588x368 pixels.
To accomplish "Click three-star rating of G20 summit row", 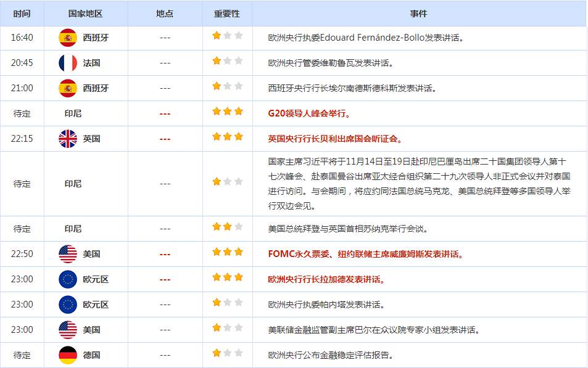I will click(227, 112).
